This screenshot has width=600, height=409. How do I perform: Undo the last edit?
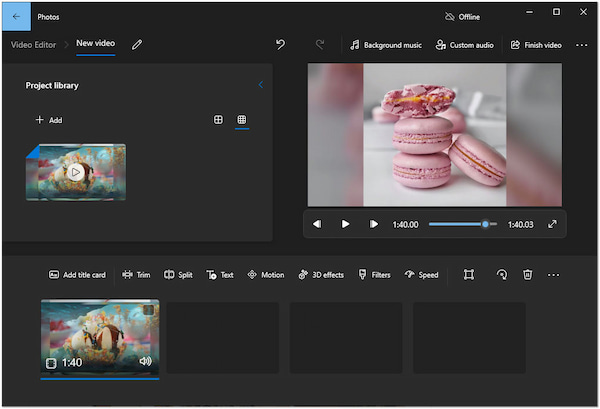point(280,44)
